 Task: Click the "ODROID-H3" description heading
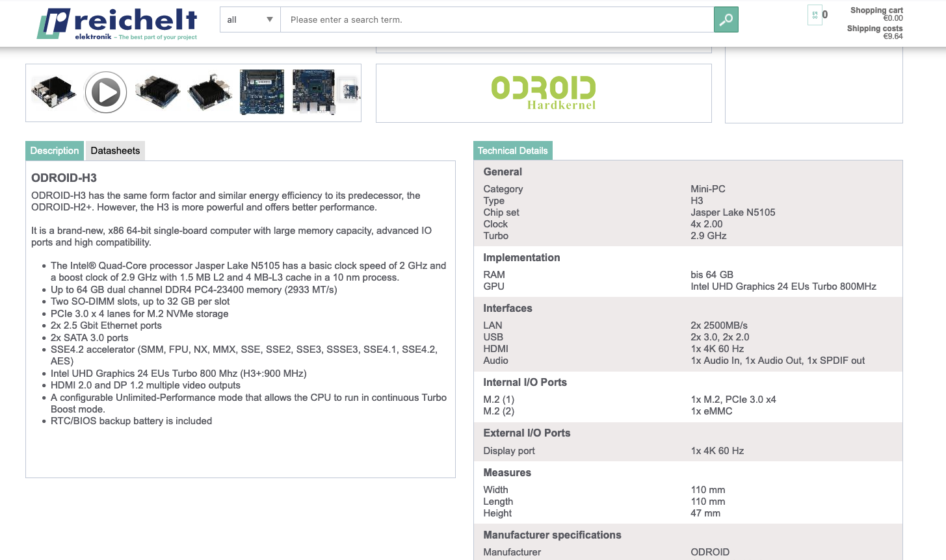[x=64, y=178]
